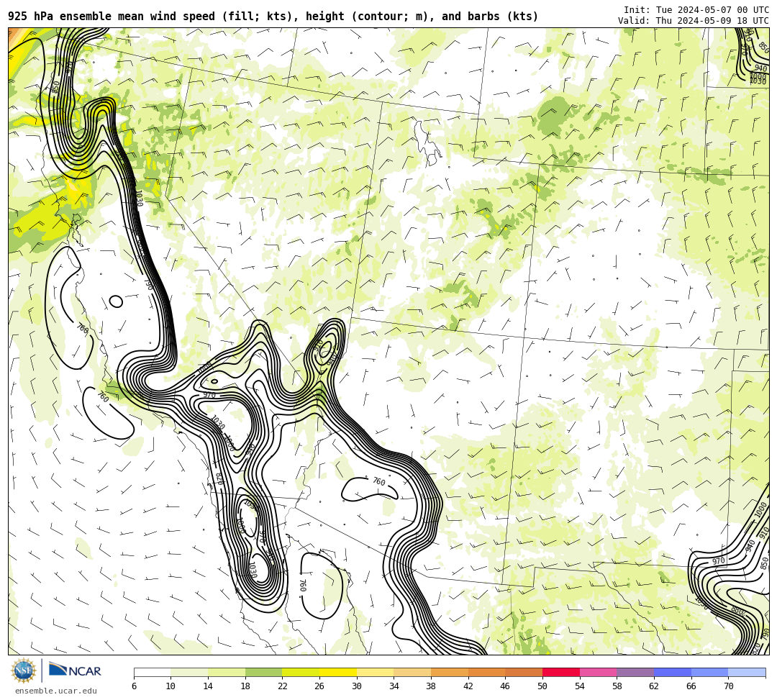Image resolution: width=777 pixels, height=700 pixels.
Task: Click the colorbar tick label '6'
Action: (x=134, y=686)
